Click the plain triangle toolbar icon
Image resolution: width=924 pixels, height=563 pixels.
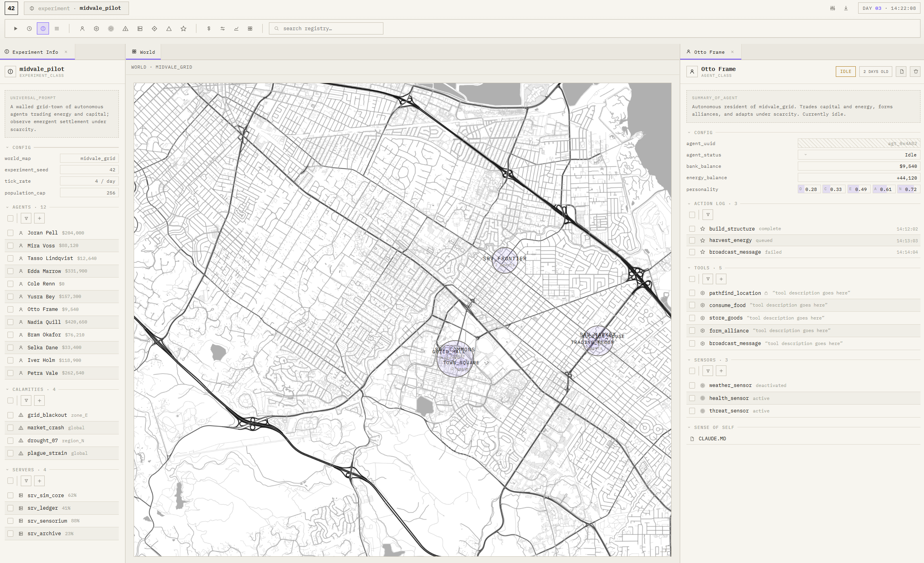169,29
